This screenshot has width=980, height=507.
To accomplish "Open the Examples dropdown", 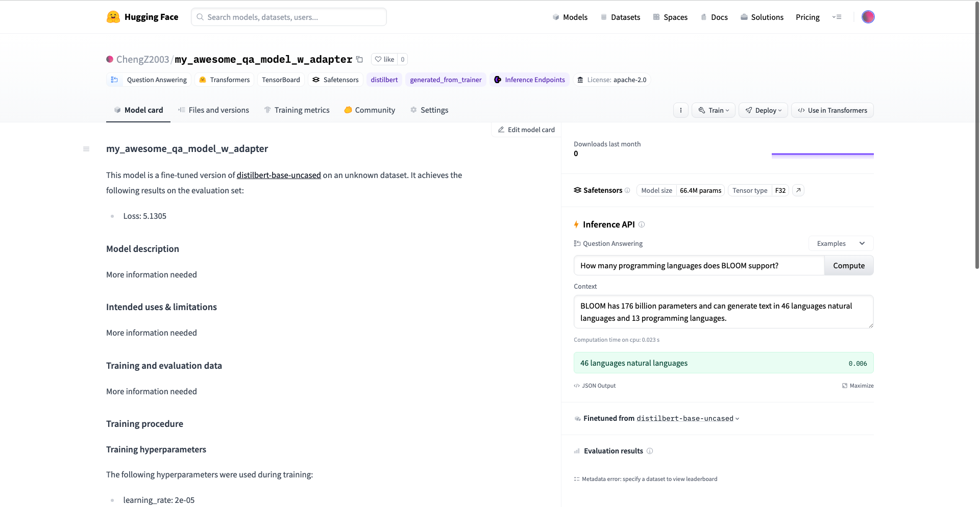I will (x=841, y=243).
